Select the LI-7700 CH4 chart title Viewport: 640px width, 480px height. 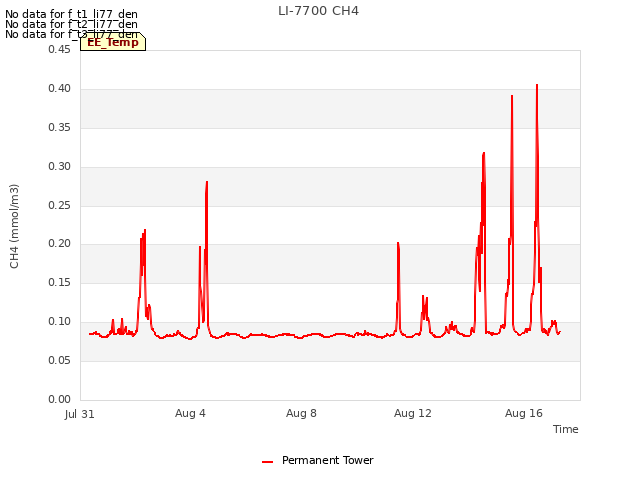coord(318,11)
